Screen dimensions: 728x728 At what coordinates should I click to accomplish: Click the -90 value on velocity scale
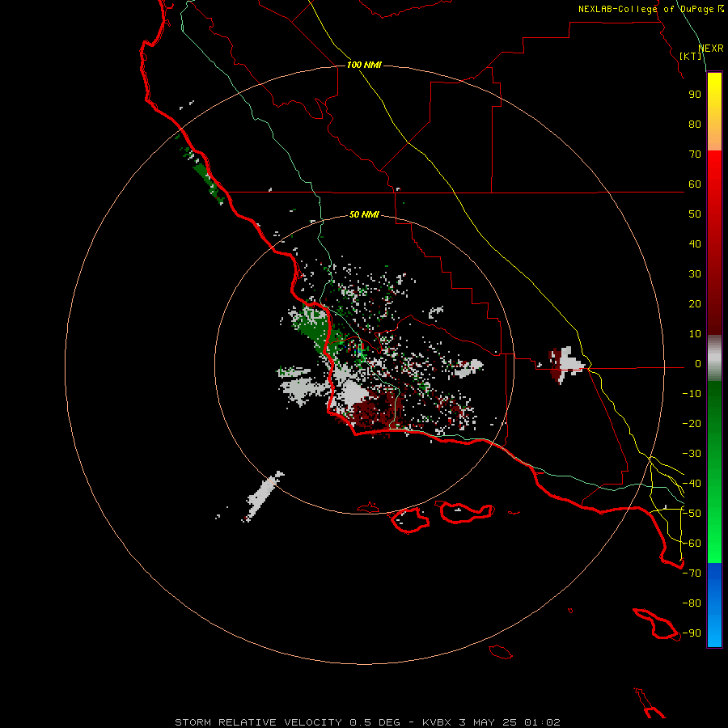point(692,633)
